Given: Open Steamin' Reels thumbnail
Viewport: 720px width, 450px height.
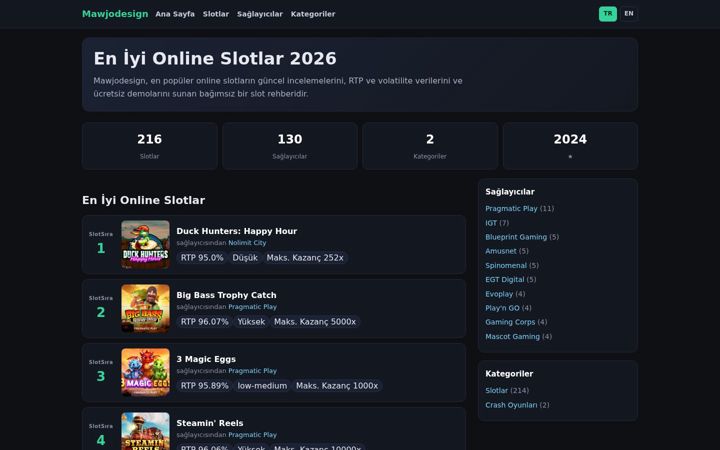Looking at the screenshot, I should click(145, 431).
